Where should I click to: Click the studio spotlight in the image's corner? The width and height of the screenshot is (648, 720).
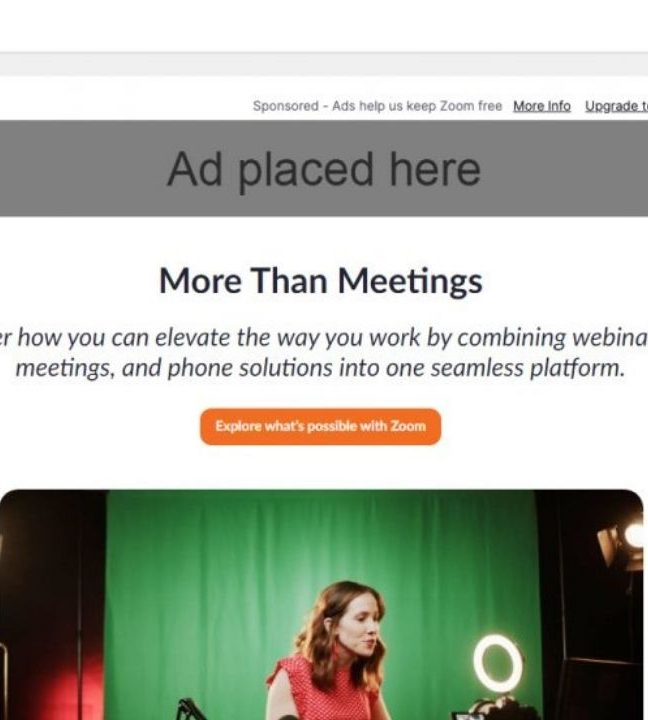click(x=622, y=540)
